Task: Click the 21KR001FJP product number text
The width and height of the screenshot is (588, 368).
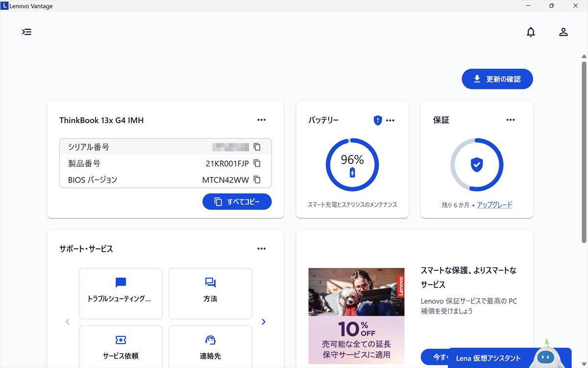Action: 227,163
